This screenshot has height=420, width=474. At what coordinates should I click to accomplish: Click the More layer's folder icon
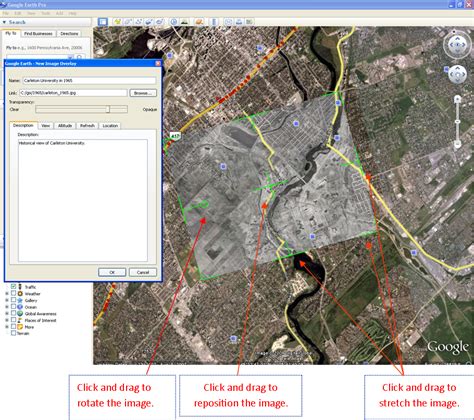20,327
